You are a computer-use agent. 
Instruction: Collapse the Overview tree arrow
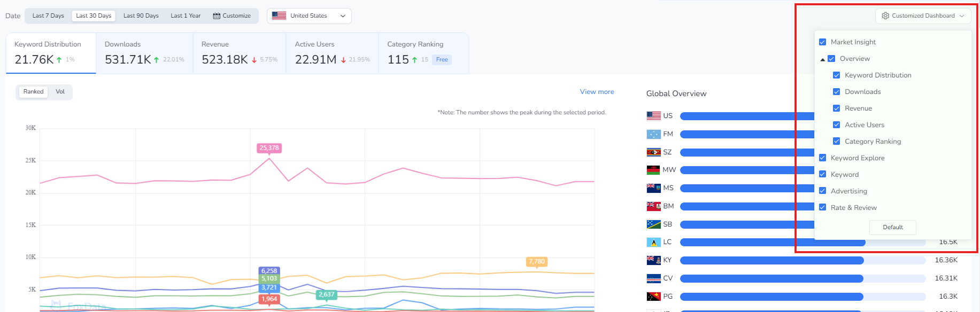822,59
